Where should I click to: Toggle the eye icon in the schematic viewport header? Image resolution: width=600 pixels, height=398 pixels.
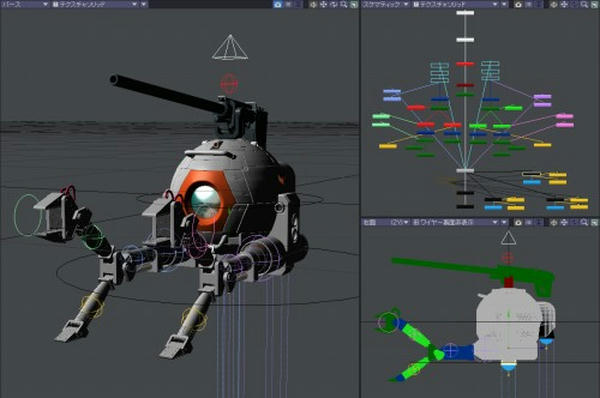[518, 4]
